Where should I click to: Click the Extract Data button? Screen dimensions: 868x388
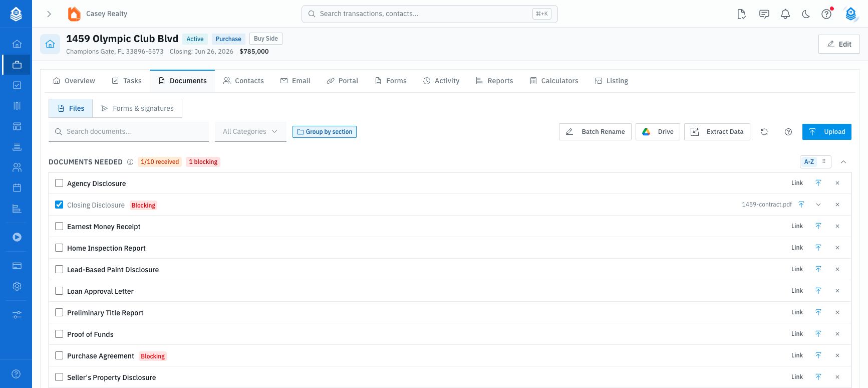(717, 132)
